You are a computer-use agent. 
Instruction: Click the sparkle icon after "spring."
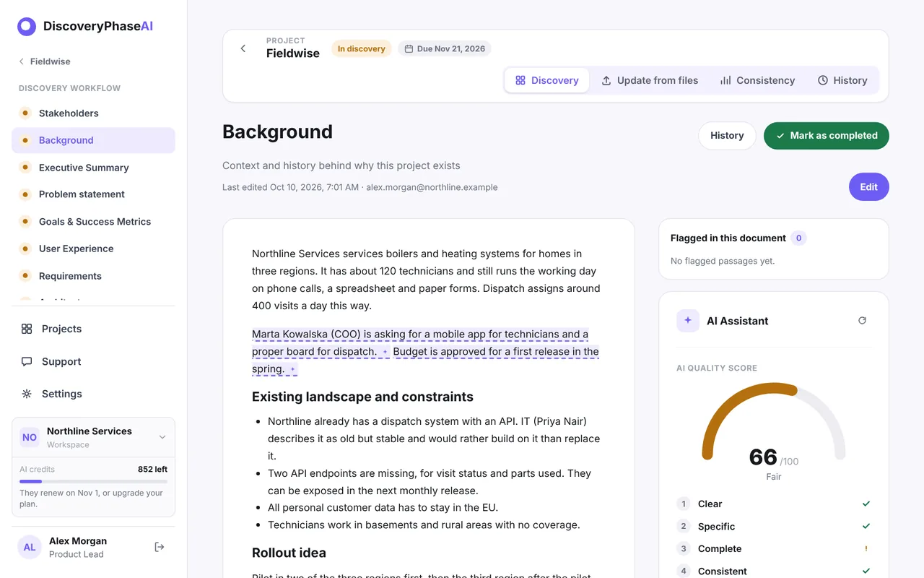click(x=292, y=369)
